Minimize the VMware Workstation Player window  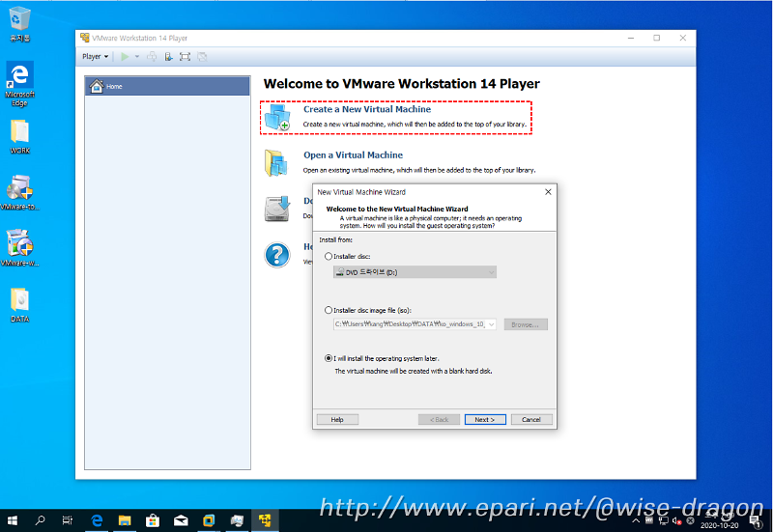[631, 38]
